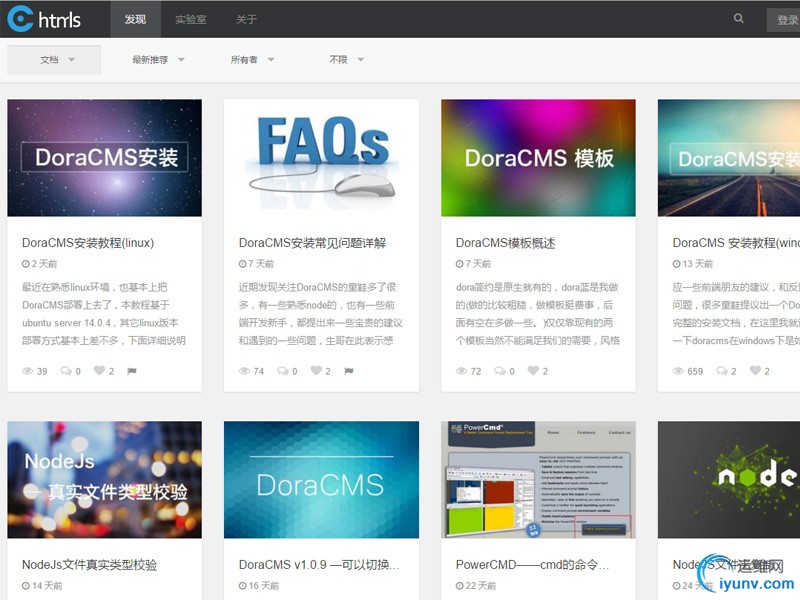
Task: Click heart icon on DoraCMS安装教程(linux) card
Action: click(x=99, y=371)
